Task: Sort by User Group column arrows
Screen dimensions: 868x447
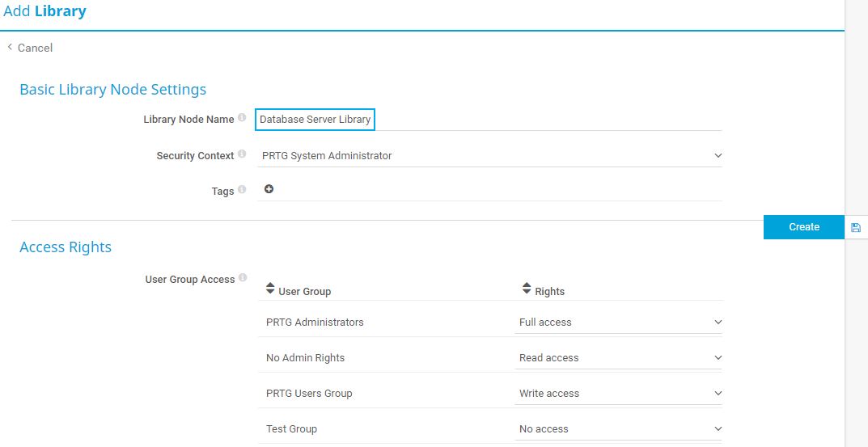Action: tap(270, 289)
